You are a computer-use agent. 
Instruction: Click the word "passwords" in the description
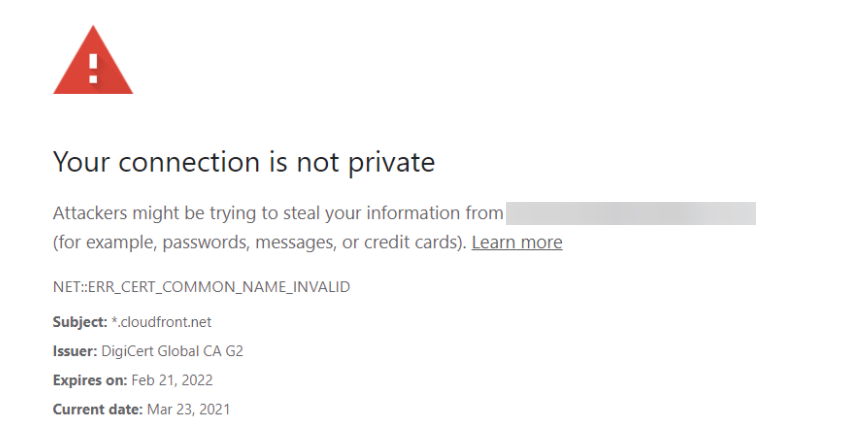pyautogui.click(x=205, y=242)
